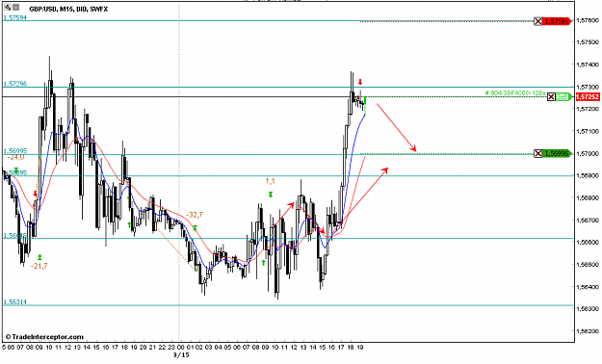Select the 1,57296 horizontal level label

[15, 84]
